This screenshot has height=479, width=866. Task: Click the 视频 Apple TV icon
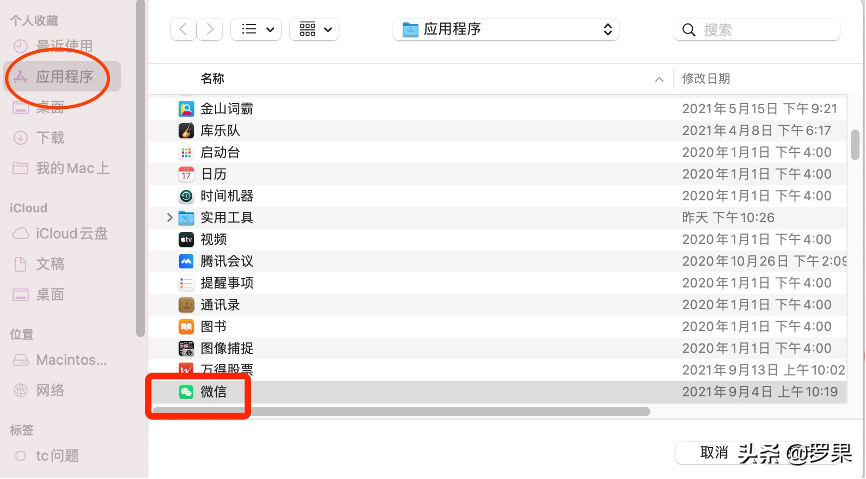[186, 239]
